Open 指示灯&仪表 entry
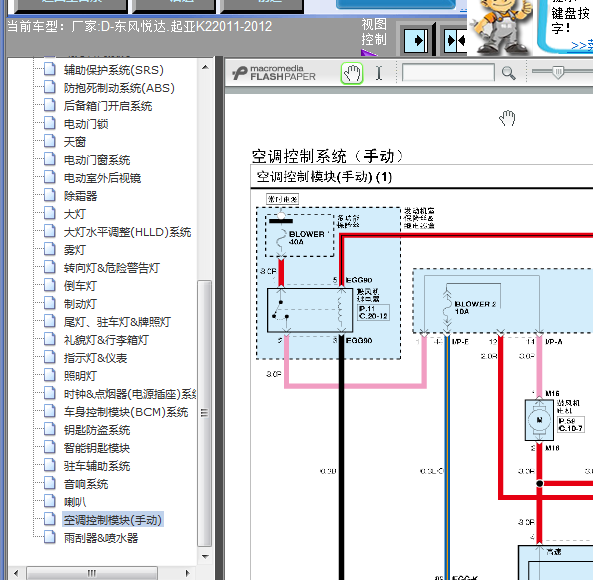Image resolution: width=593 pixels, height=580 pixels. [x=95, y=358]
